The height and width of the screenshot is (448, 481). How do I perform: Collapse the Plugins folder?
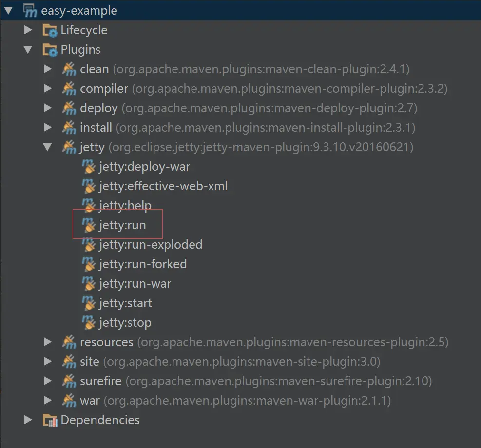[28, 50]
